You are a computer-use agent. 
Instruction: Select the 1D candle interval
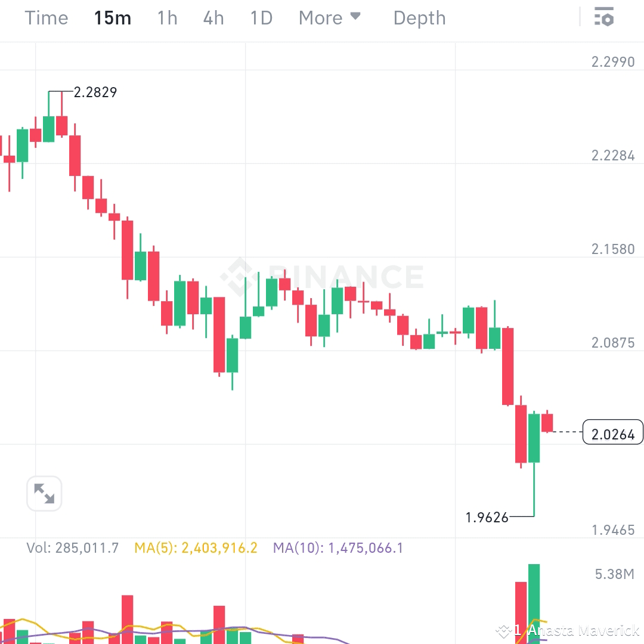click(261, 18)
